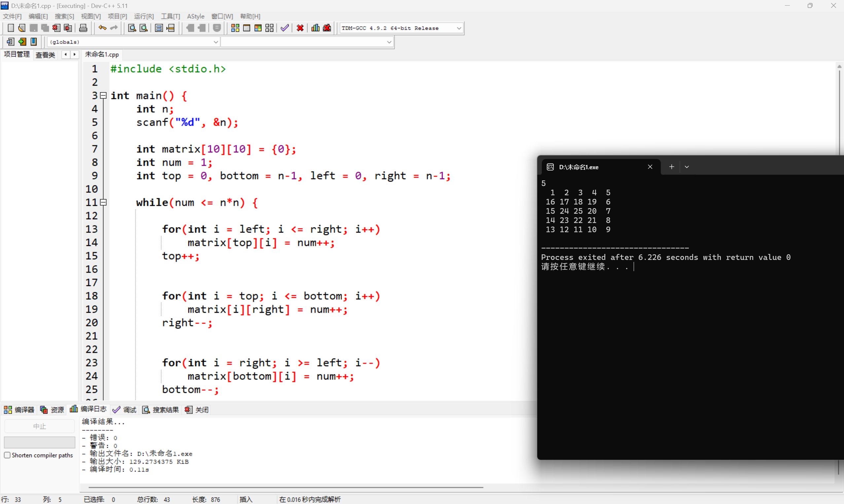Click the Undo arrow icon
Image resolution: width=844 pixels, height=504 pixels.
click(x=102, y=28)
